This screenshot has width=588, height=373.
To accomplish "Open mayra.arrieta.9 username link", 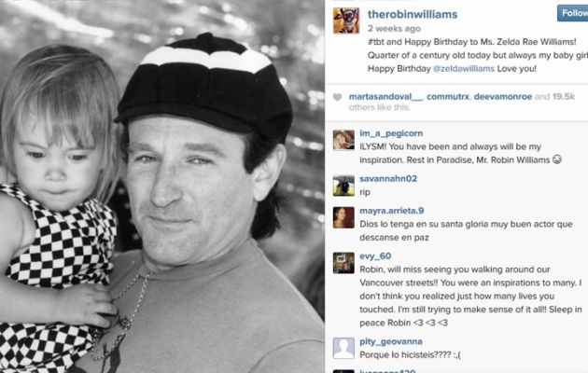I will [x=391, y=211].
